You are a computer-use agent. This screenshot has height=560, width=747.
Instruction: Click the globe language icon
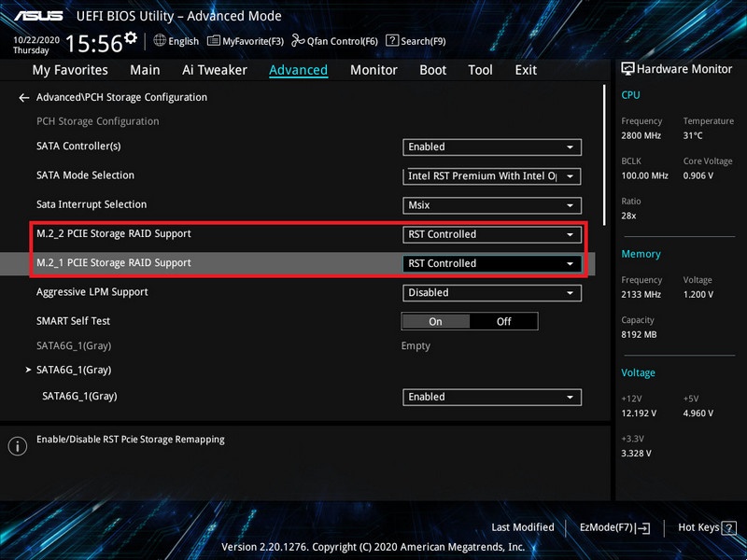(x=160, y=40)
